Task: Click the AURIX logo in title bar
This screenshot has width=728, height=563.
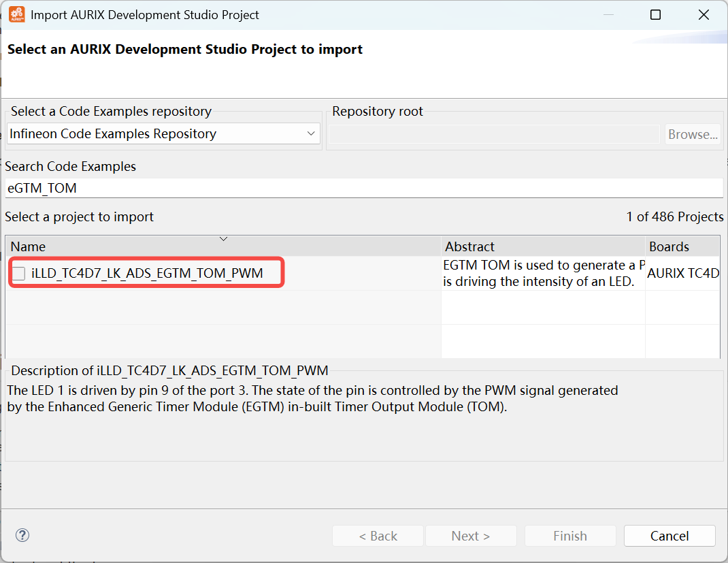Action: [16, 14]
